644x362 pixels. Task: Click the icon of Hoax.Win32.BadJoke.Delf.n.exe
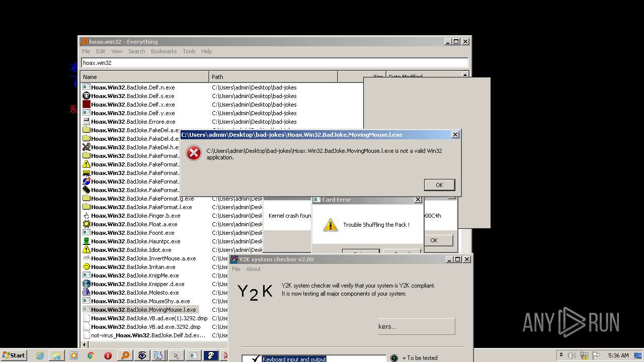point(86,87)
